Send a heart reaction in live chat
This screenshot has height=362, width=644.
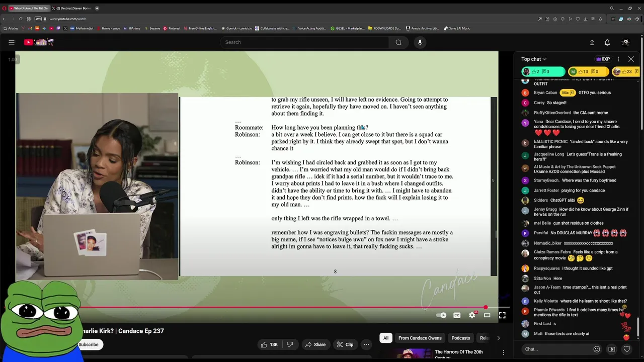627,349
